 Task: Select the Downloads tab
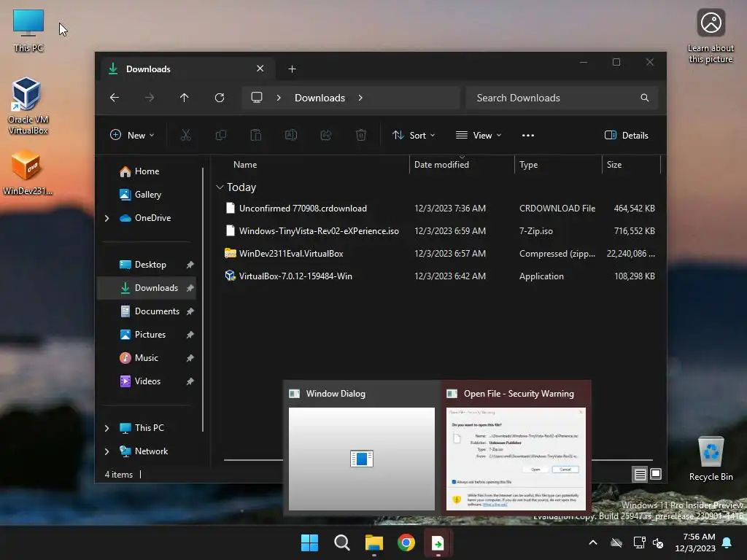click(186, 69)
